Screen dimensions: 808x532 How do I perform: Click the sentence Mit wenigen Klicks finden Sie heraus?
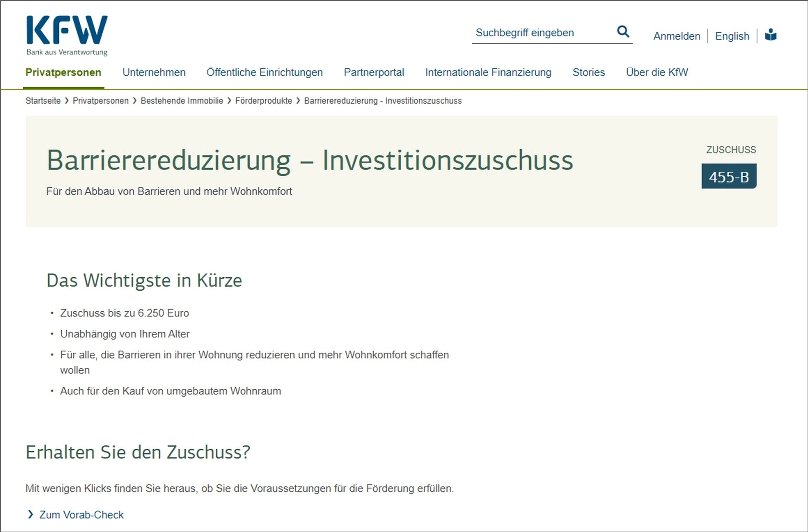click(x=239, y=488)
